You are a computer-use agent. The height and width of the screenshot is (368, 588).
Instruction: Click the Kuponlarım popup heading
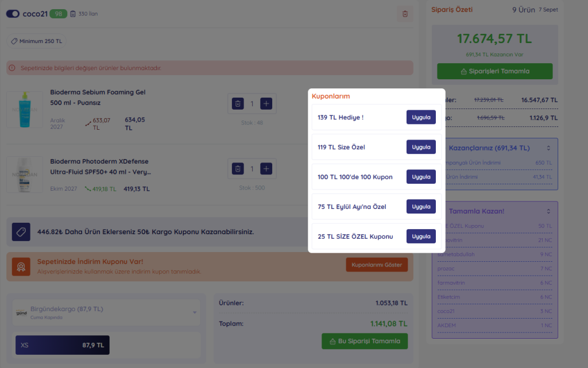[x=331, y=96]
